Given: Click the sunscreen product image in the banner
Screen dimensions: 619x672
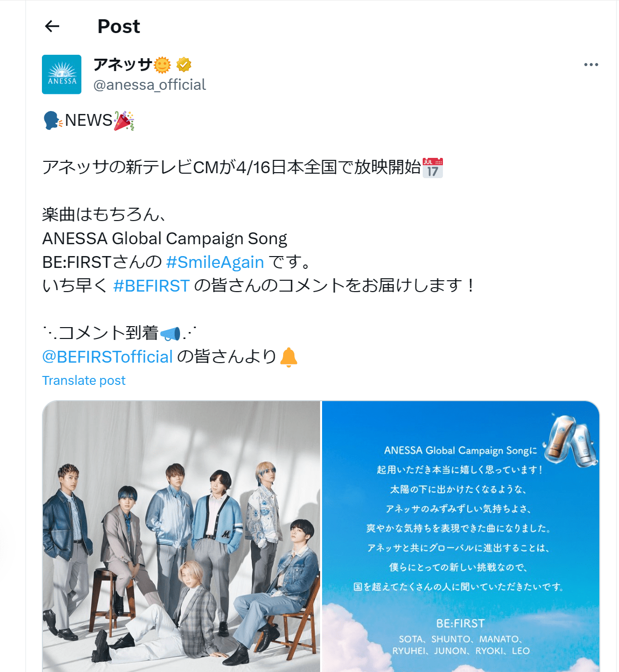Looking at the screenshot, I should tap(571, 440).
